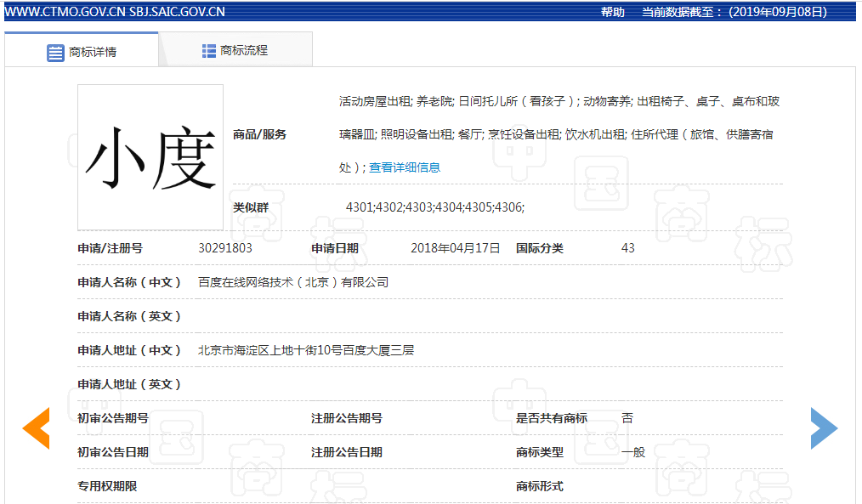Image resolution: width=862 pixels, height=504 pixels.
Task: Select applicant name 百度在线网络技术（北京）有限公司
Action: [x=293, y=282]
